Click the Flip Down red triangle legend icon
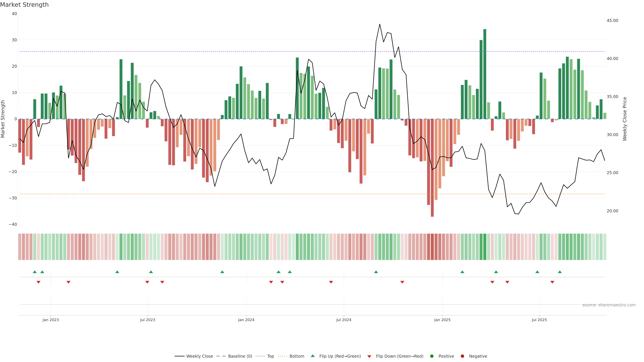 [x=369, y=356]
